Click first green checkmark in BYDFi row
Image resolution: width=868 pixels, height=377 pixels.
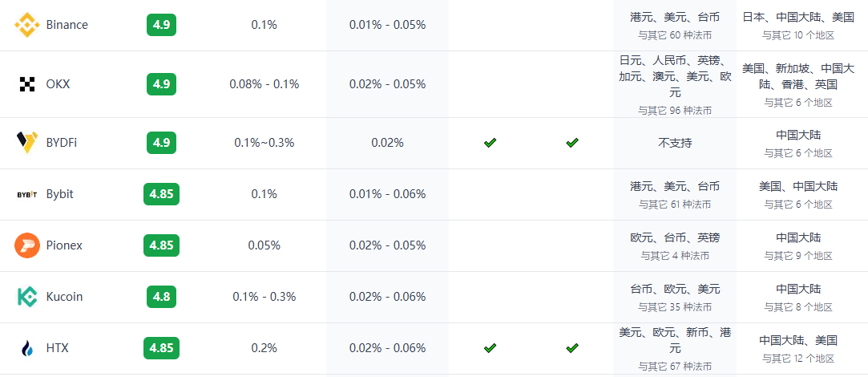490,143
